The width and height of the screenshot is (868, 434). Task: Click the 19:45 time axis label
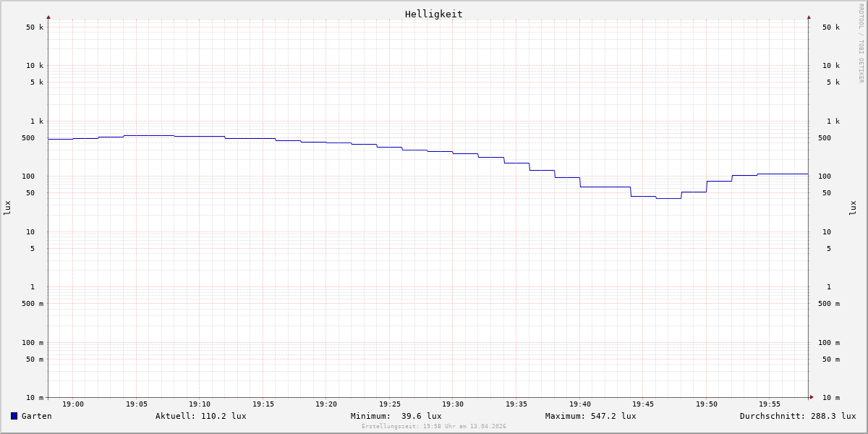643,404
